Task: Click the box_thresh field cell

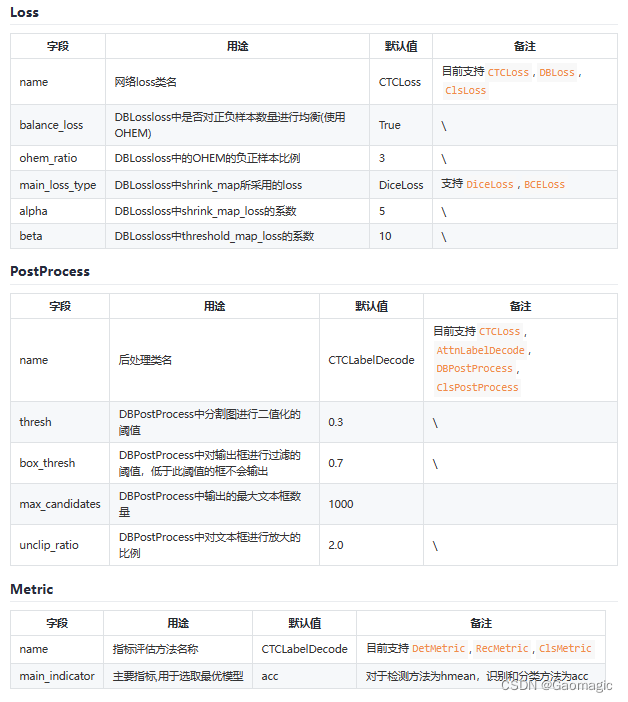Action: 47,463
